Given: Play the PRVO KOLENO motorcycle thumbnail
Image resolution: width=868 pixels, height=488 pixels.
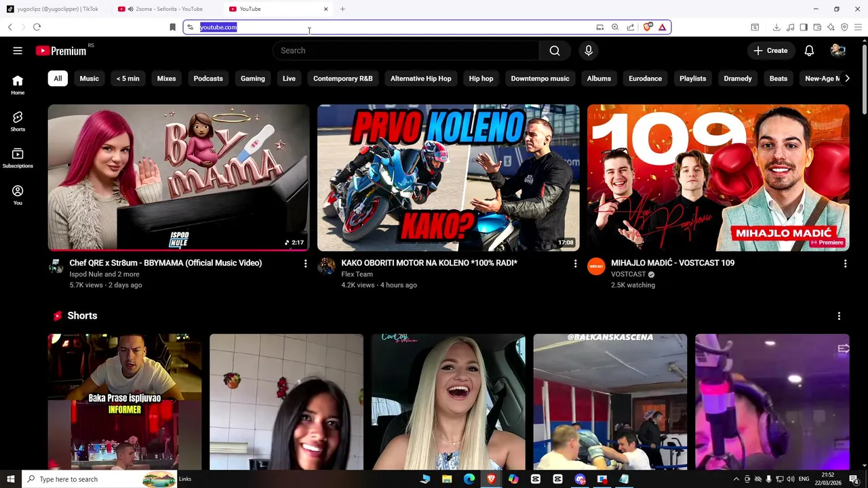Looking at the screenshot, I should click(x=448, y=178).
